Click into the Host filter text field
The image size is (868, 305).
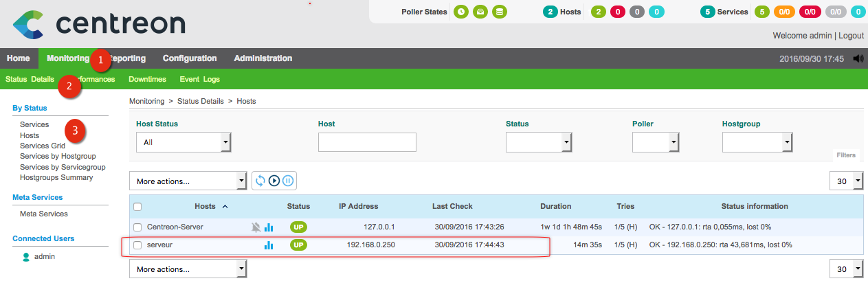367,142
